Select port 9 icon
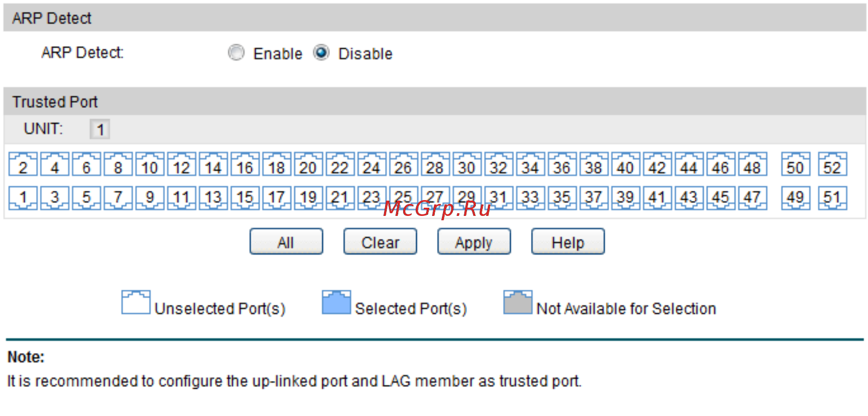 click(x=150, y=198)
